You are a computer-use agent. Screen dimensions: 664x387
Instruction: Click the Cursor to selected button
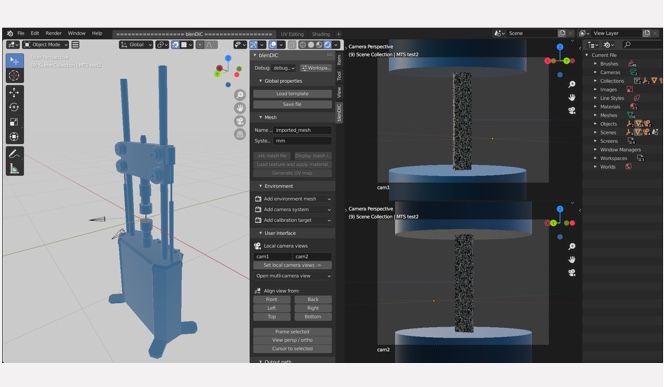(x=293, y=348)
